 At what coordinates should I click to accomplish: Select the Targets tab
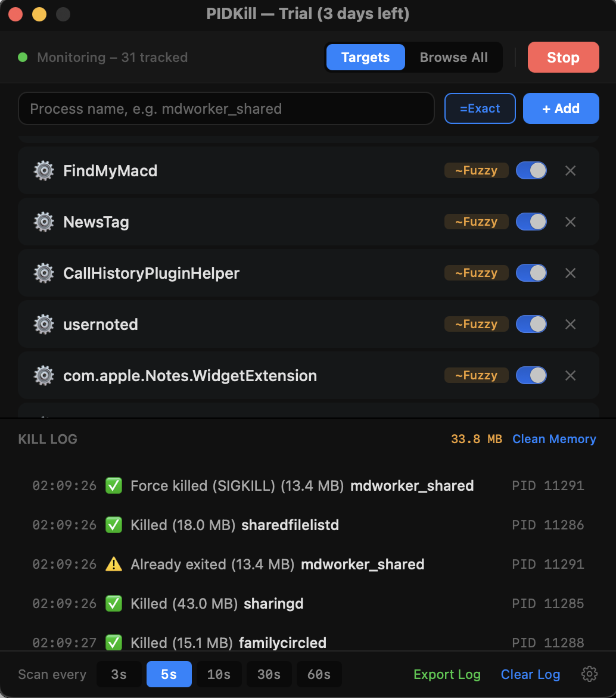point(365,58)
